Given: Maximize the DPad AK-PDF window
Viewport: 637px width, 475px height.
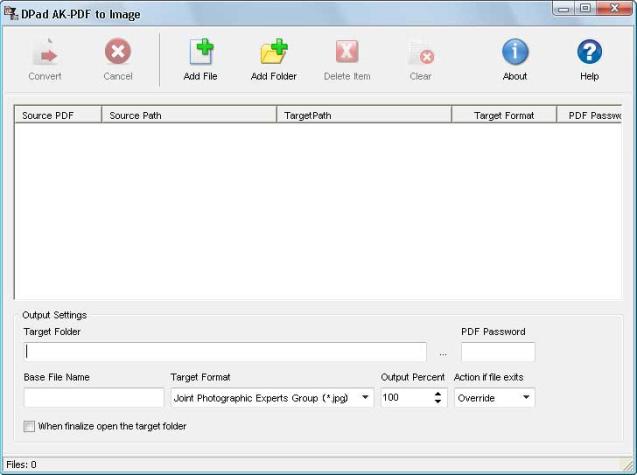Looking at the screenshot, I should [585, 8].
